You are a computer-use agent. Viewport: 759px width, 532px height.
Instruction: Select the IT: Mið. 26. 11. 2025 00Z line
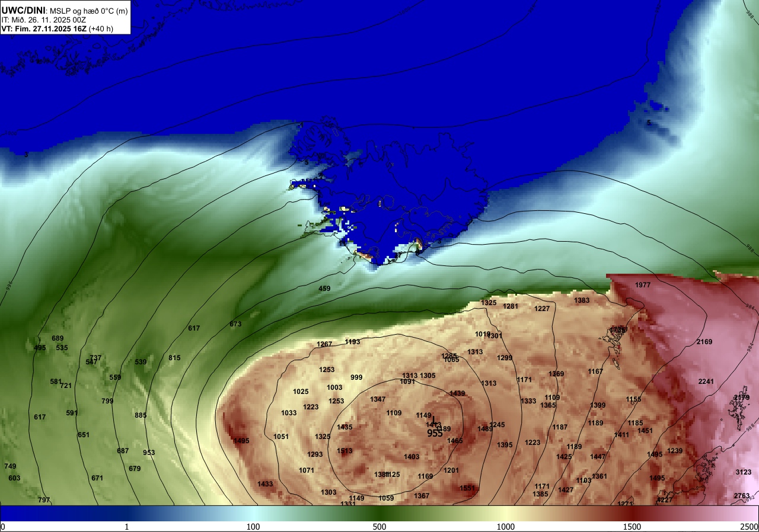point(44,20)
